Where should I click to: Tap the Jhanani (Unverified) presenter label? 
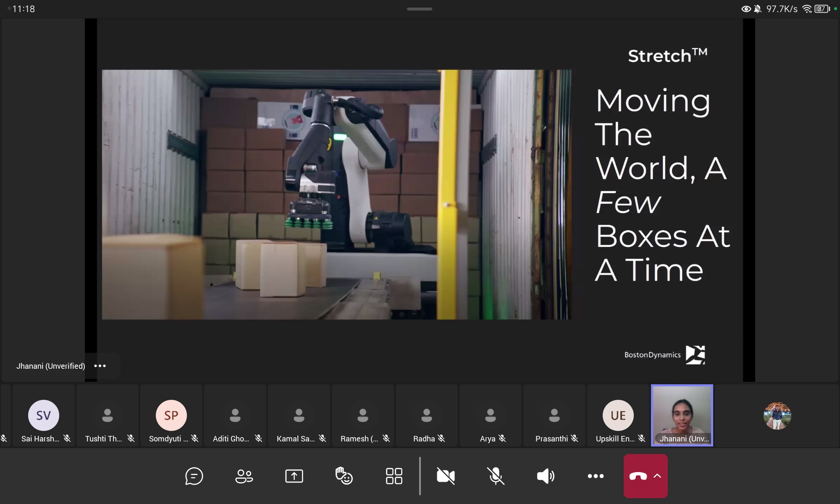(50, 366)
